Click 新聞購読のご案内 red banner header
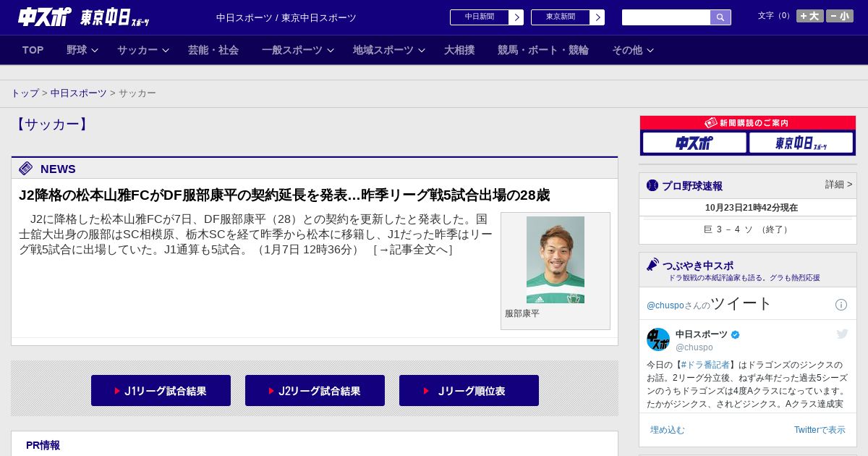 tap(748, 123)
